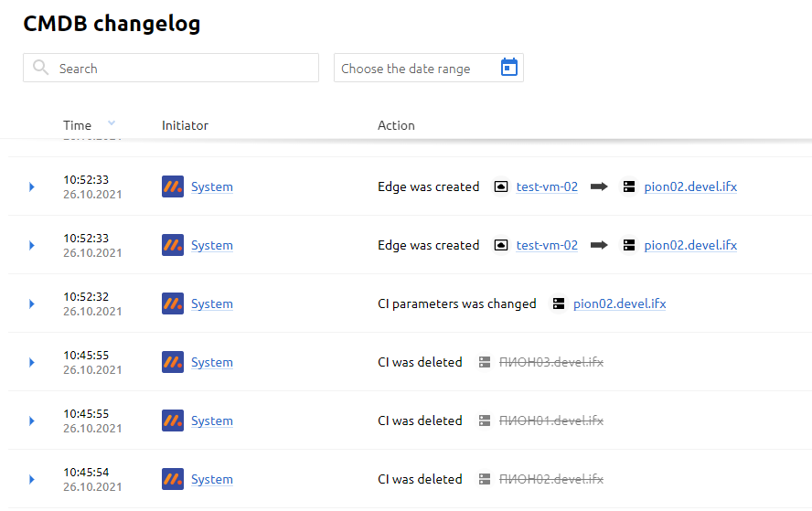Open System initiator link at 10:45:54
Viewport: 812px width, 511px height.
(x=212, y=479)
